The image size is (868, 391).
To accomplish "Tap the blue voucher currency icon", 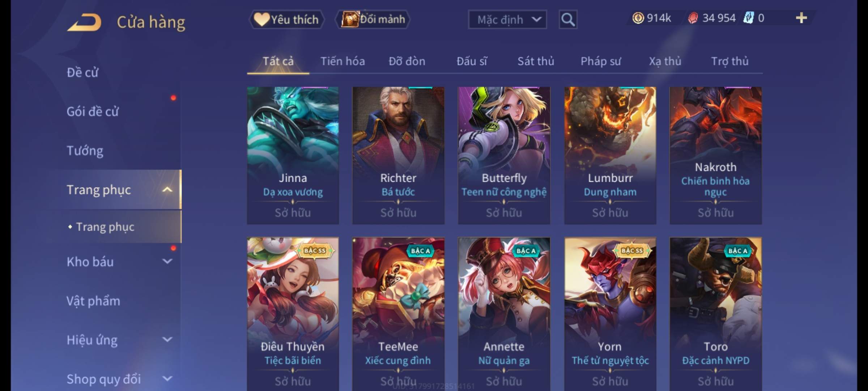I will click(748, 18).
